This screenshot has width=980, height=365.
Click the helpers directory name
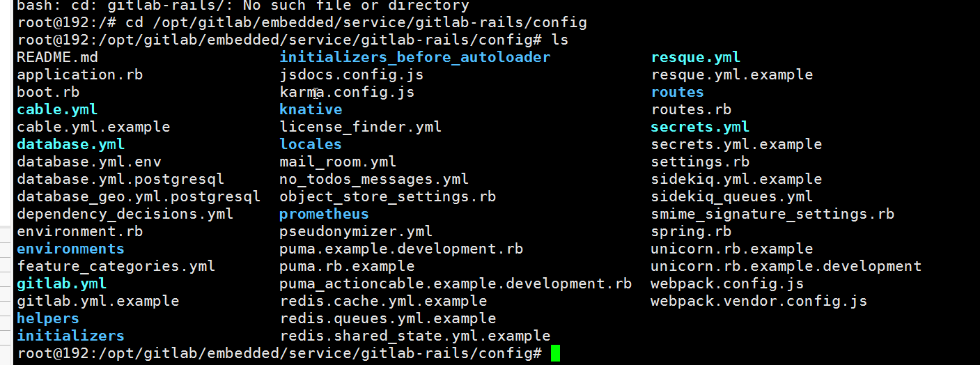48,318
